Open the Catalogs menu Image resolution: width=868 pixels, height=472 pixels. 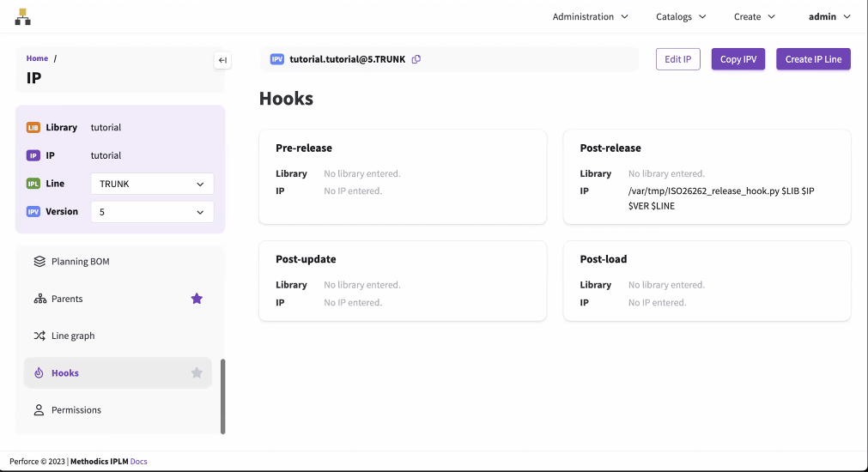pos(681,16)
